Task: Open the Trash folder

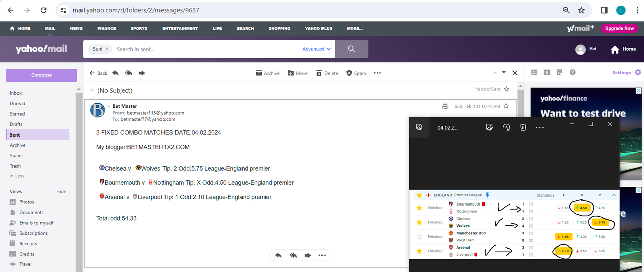Action: 15,166
